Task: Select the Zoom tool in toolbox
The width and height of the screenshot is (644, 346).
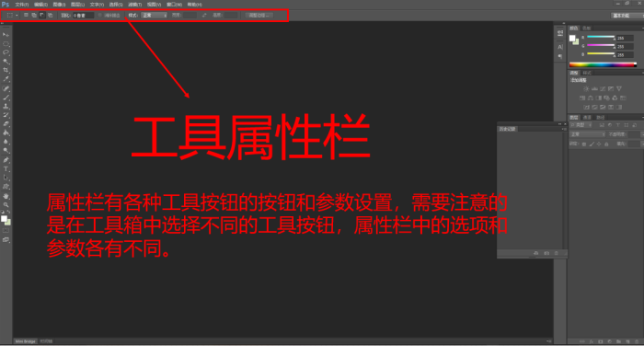Action: 6,204
